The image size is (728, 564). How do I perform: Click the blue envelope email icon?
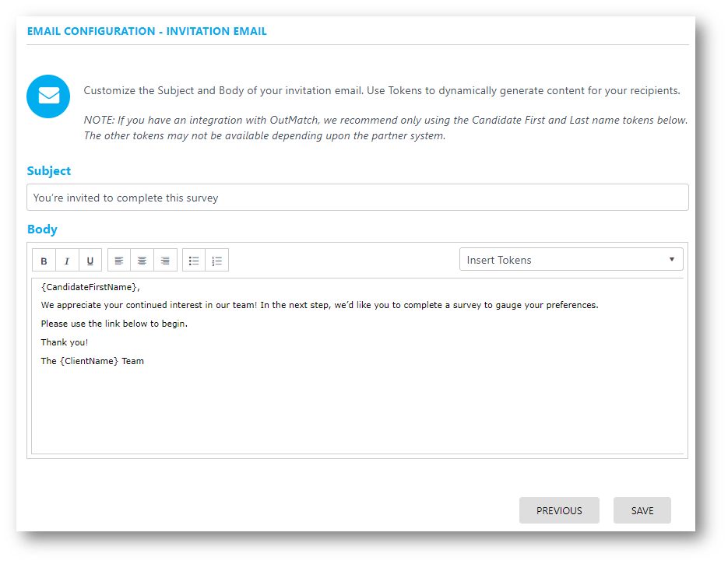(x=49, y=96)
